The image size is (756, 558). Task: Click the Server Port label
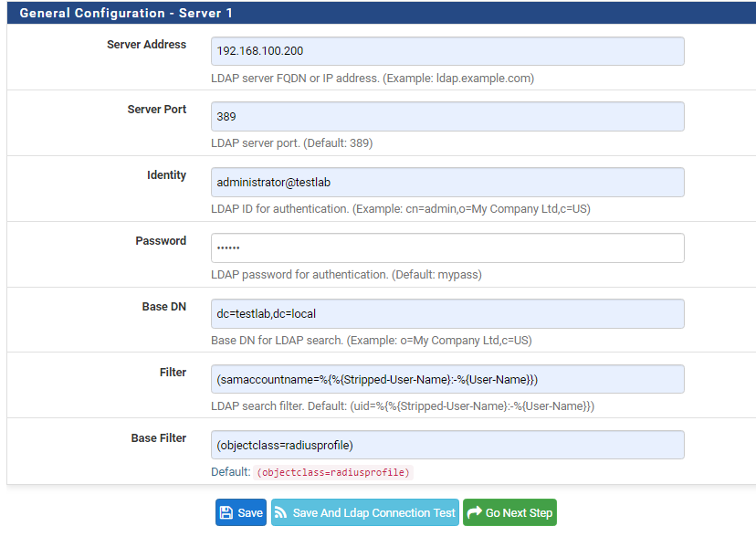[157, 110]
